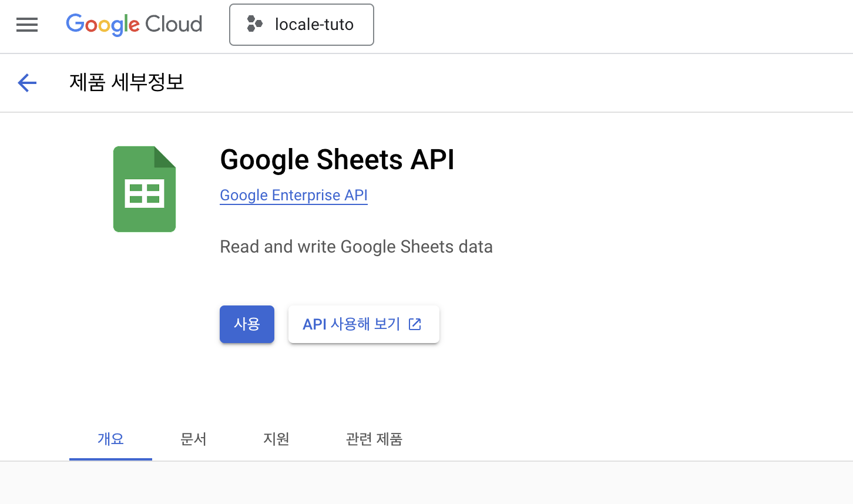The height and width of the screenshot is (504, 853).
Task: Click the blue 사용 enable button
Action: coord(247,324)
